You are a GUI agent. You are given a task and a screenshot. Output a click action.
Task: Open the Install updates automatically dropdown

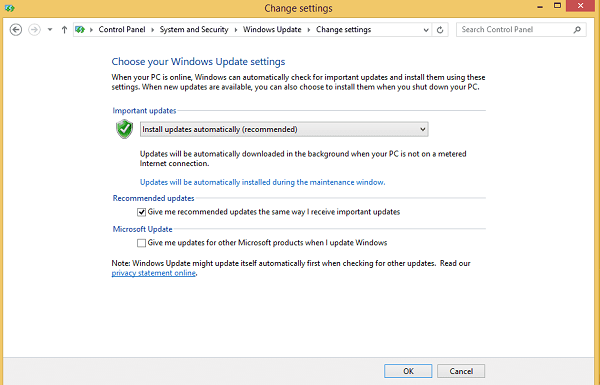pyautogui.click(x=284, y=129)
